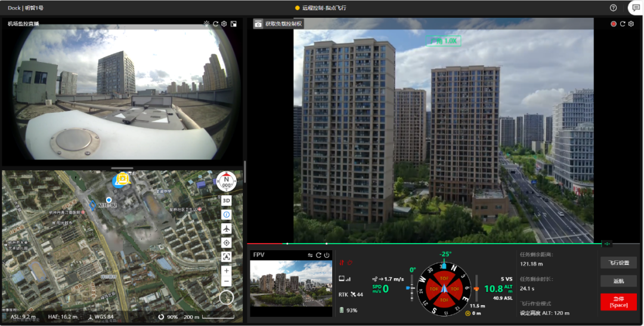The image size is (644, 326).
Task: Click the mission progress bar end marker
Action: [x=607, y=244]
